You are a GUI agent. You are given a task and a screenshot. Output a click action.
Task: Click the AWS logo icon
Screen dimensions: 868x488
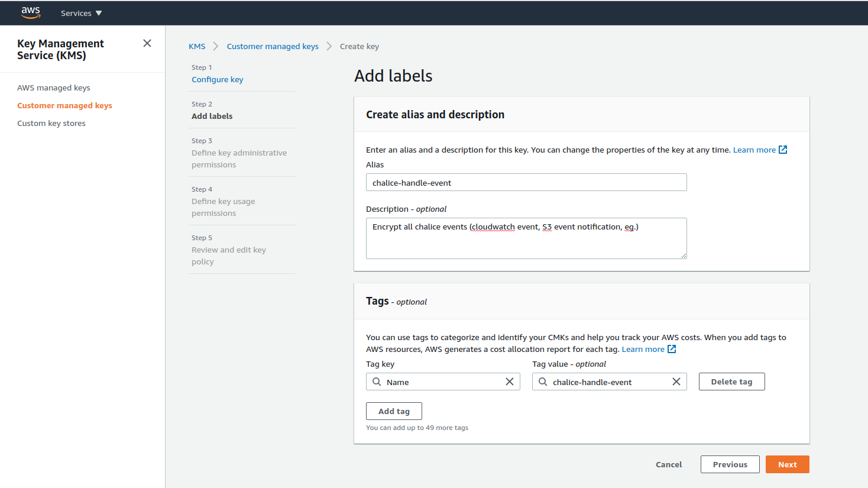[x=31, y=12]
